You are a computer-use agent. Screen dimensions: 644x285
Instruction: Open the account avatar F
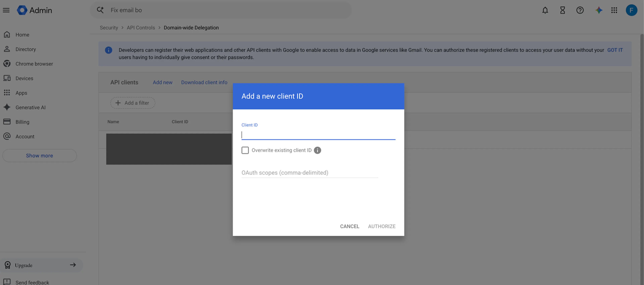(x=631, y=10)
